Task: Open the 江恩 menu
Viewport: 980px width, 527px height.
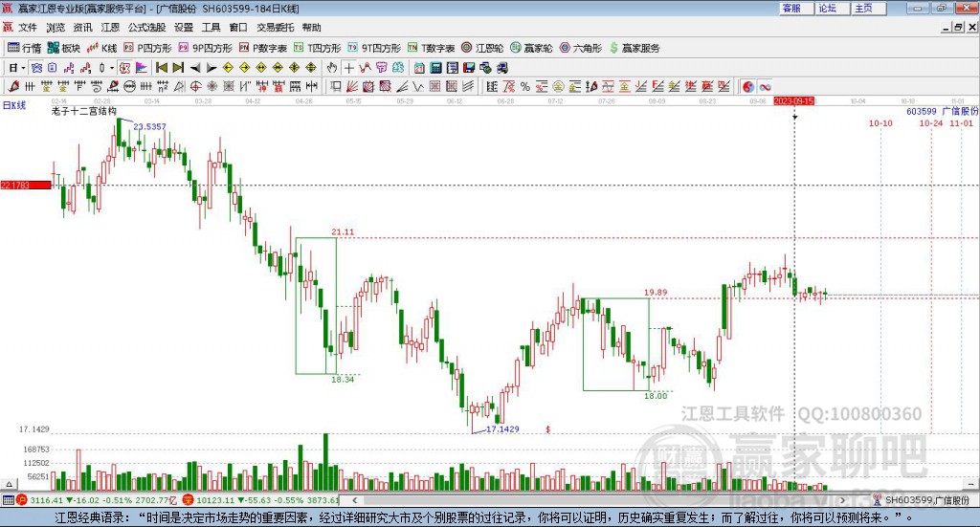Action: (x=110, y=28)
